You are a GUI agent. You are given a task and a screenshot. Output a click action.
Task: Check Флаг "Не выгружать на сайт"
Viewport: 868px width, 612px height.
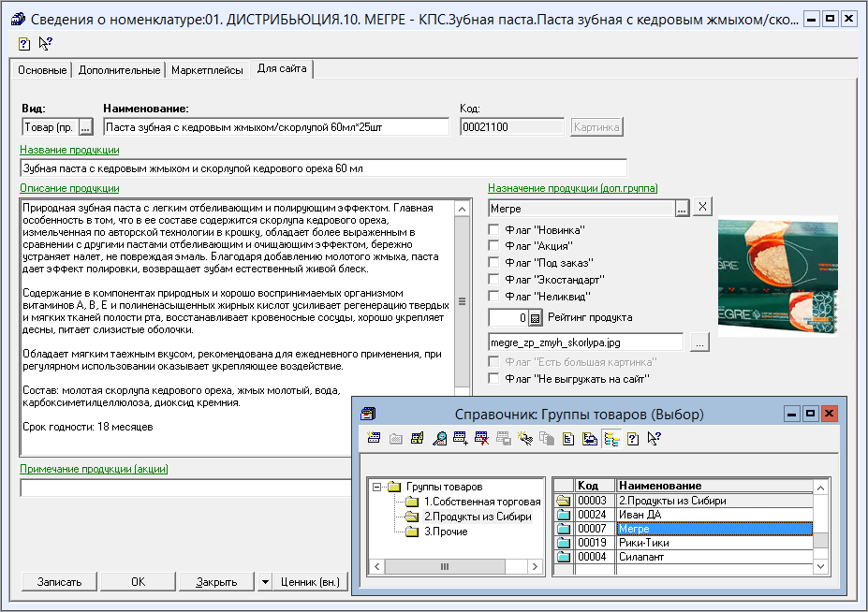click(x=494, y=379)
